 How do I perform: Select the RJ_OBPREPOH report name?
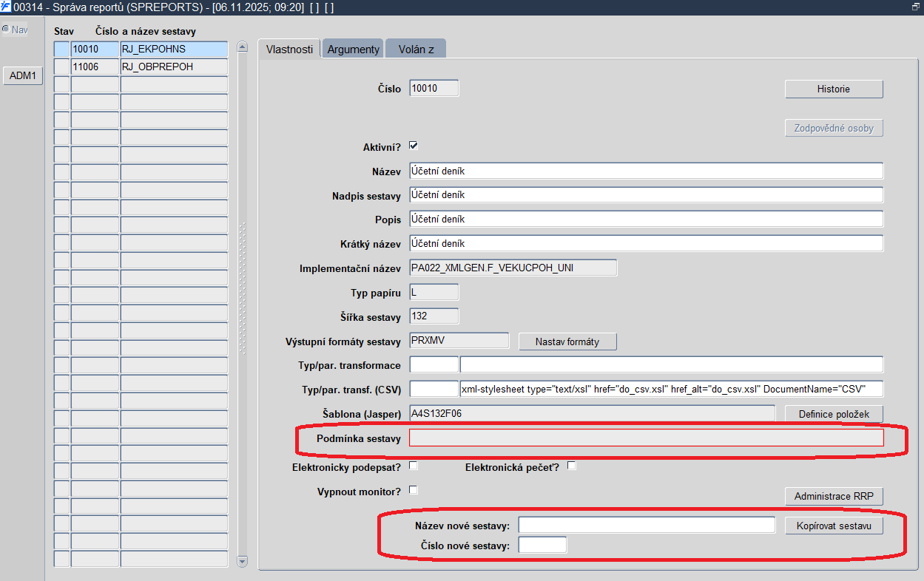click(x=174, y=67)
